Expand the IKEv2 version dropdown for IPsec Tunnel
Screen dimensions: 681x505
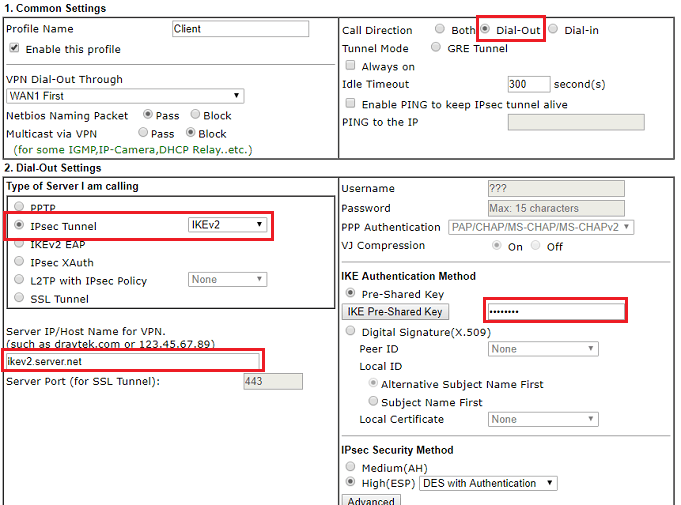pyautogui.click(x=228, y=225)
